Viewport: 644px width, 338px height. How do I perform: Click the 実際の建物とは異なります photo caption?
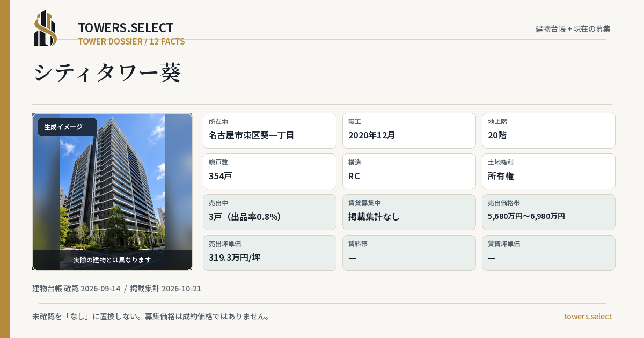coord(112,260)
